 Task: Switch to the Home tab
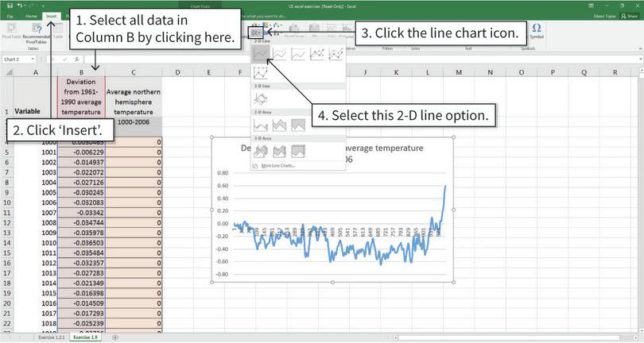[x=31, y=16]
